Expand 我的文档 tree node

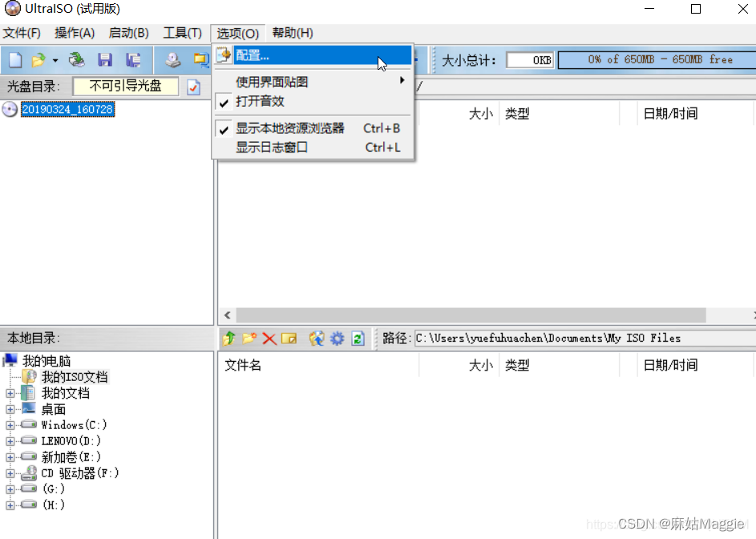(x=10, y=393)
